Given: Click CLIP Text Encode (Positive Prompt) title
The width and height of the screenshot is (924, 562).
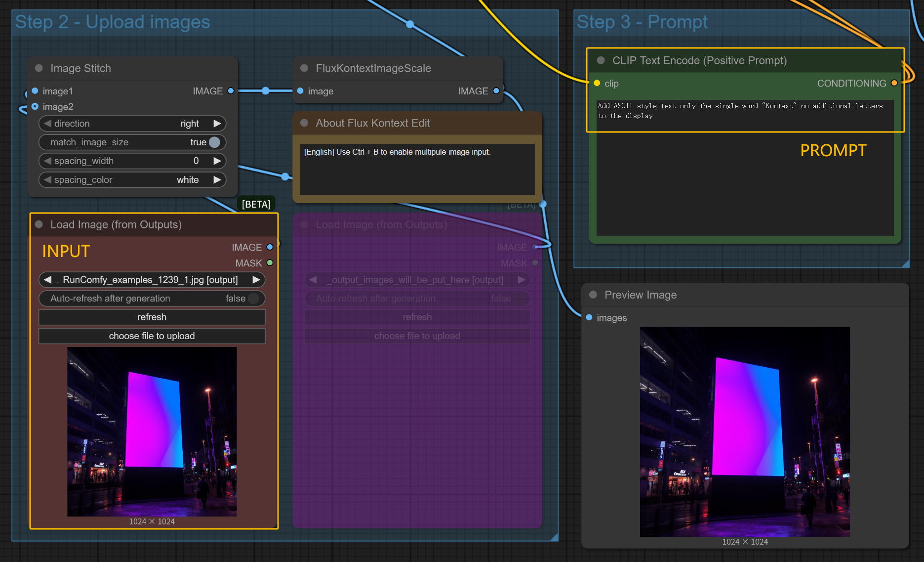Looking at the screenshot, I should [699, 60].
